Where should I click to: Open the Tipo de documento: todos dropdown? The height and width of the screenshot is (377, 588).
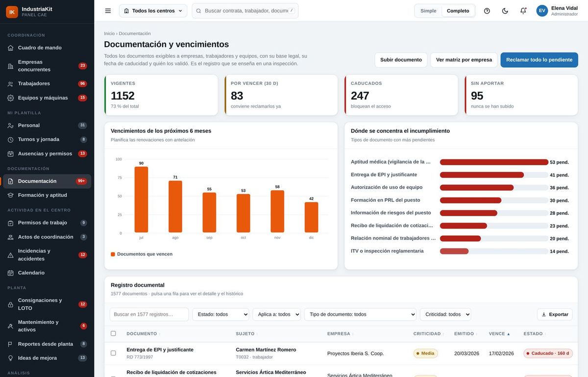coord(360,314)
